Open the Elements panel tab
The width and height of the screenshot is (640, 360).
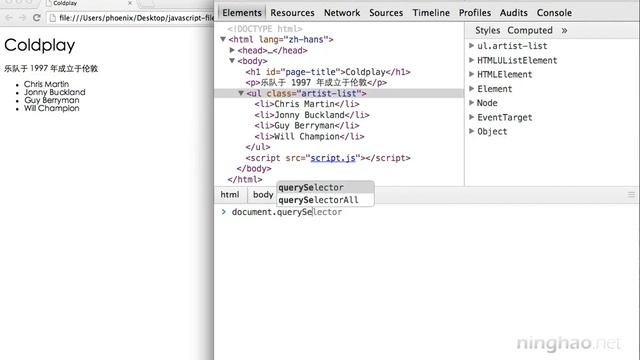point(242,13)
